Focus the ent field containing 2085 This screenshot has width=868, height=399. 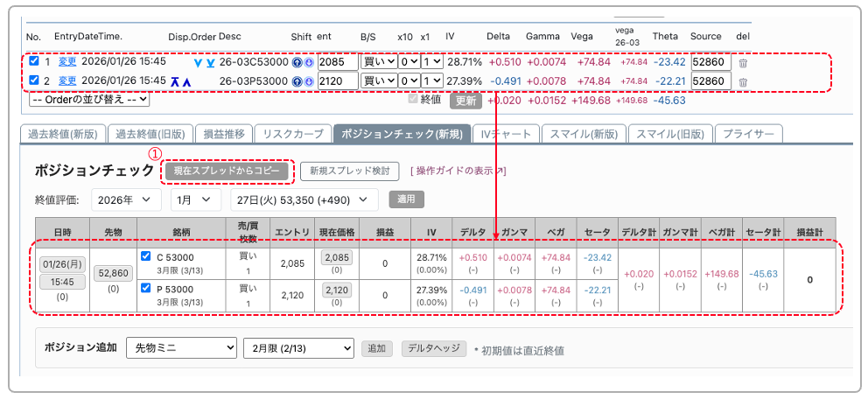[x=338, y=62]
